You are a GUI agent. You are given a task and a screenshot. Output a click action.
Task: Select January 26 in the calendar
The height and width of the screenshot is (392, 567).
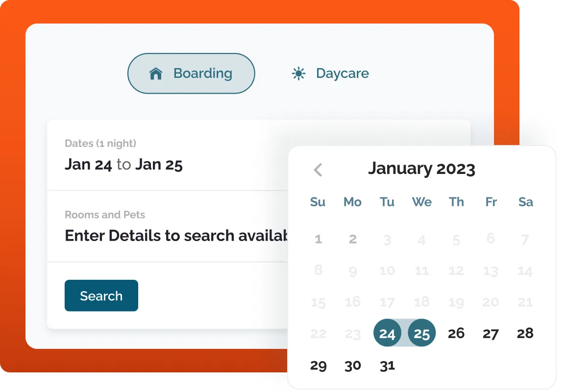tap(456, 333)
